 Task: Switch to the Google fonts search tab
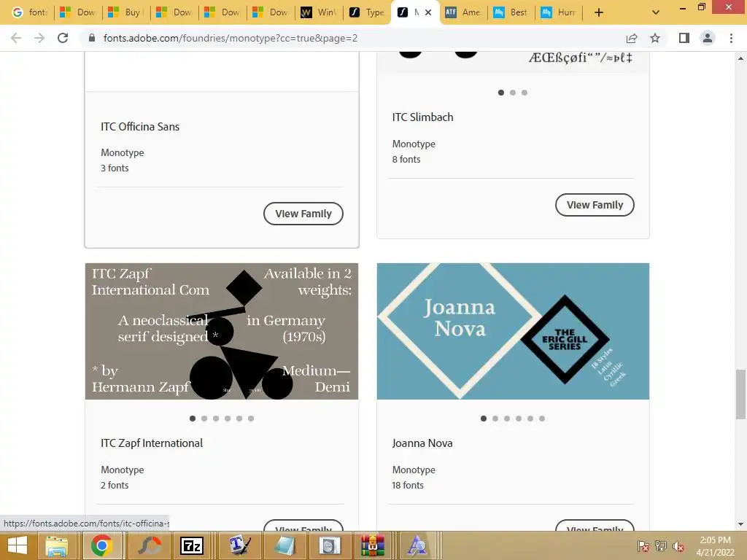tap(29, 12)
